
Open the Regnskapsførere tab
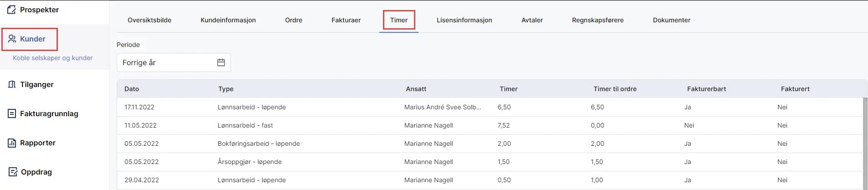pos(598,20)
